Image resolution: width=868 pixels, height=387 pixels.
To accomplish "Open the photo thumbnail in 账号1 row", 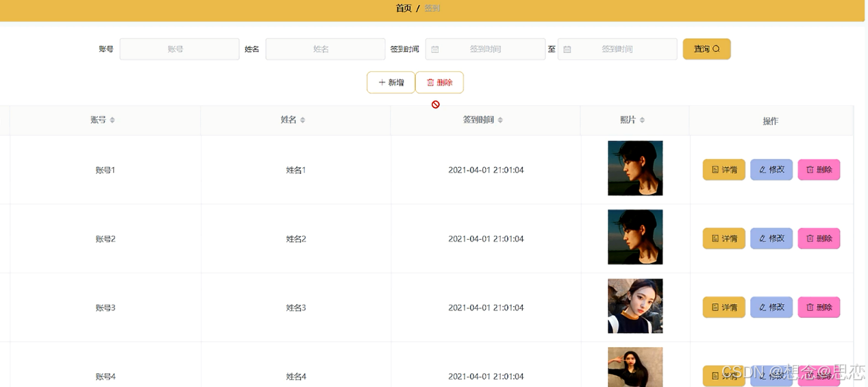I will tap(635, 168).
